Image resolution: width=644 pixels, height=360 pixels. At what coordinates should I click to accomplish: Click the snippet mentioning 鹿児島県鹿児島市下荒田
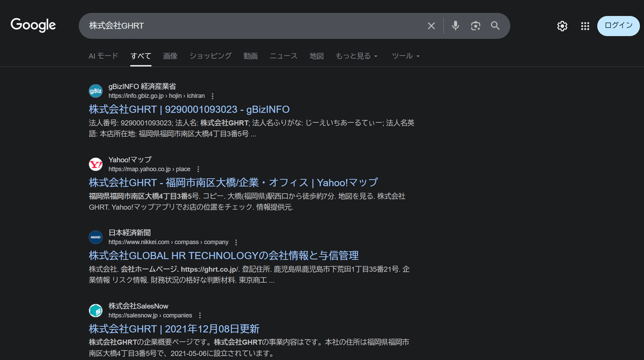249,275
